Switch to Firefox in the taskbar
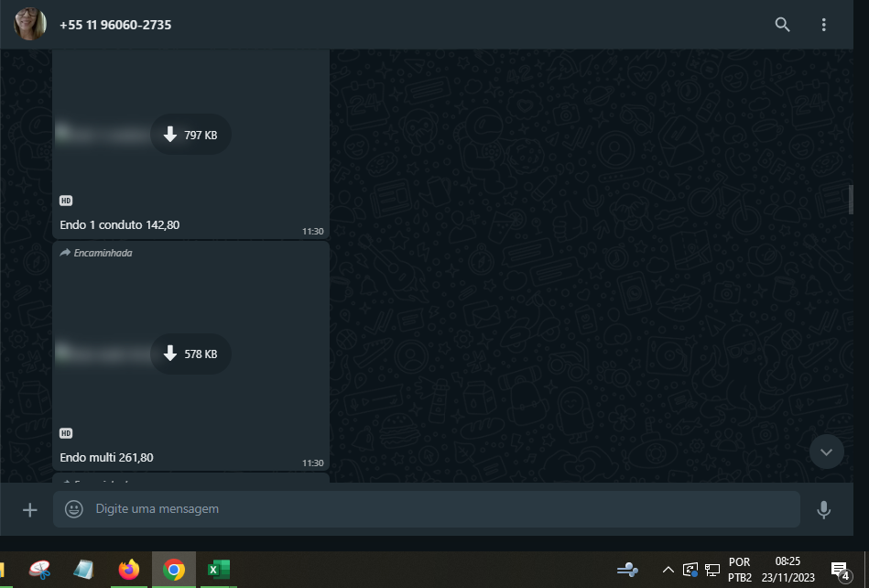Viewport: 869px width, 588px height. (129, 570)
